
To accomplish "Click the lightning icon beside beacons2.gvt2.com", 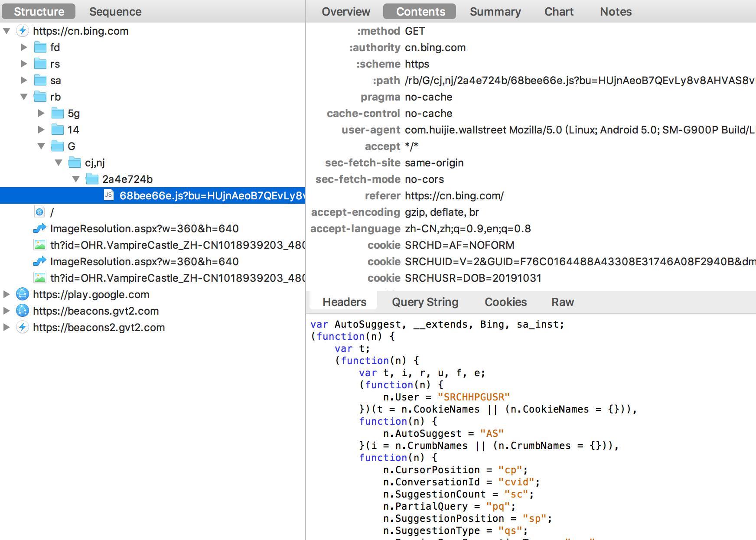I will coord(23,327).
